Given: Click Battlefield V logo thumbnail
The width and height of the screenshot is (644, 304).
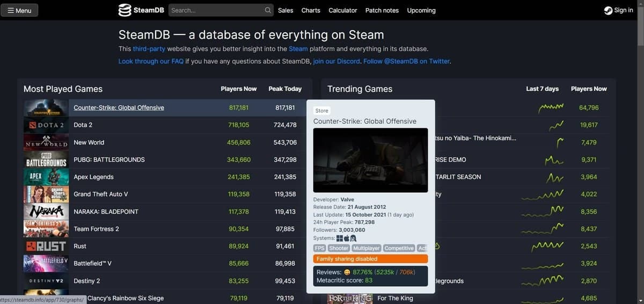Looking at the screenshot, I should click(x=46, y=263).
